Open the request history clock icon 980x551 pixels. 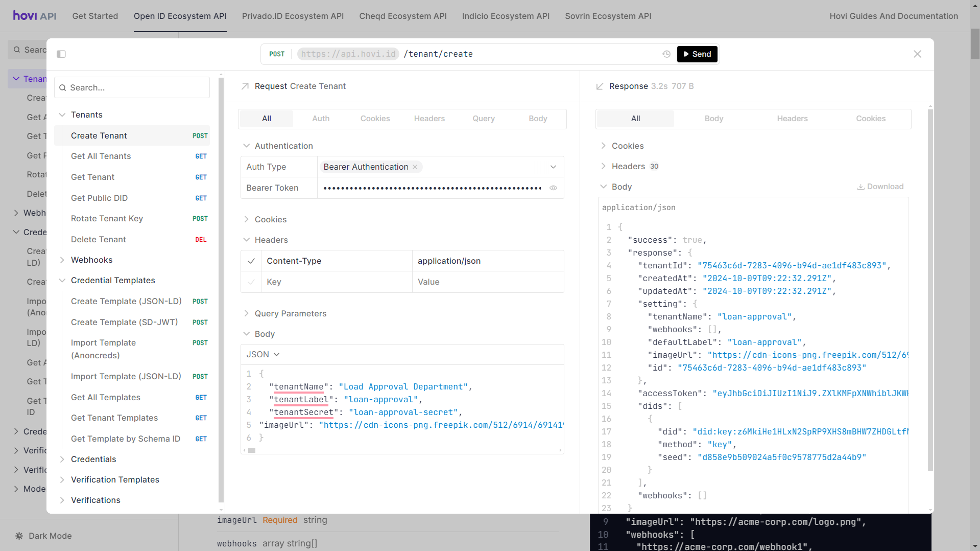[x=666, y=54]
